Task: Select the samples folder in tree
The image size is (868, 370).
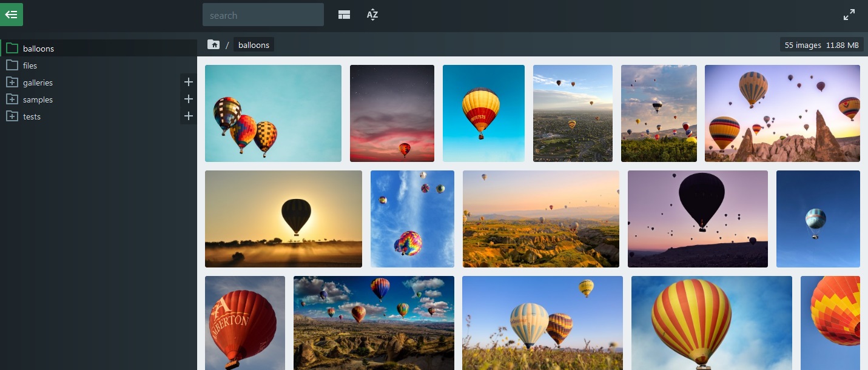Action: tap(38, 99)
